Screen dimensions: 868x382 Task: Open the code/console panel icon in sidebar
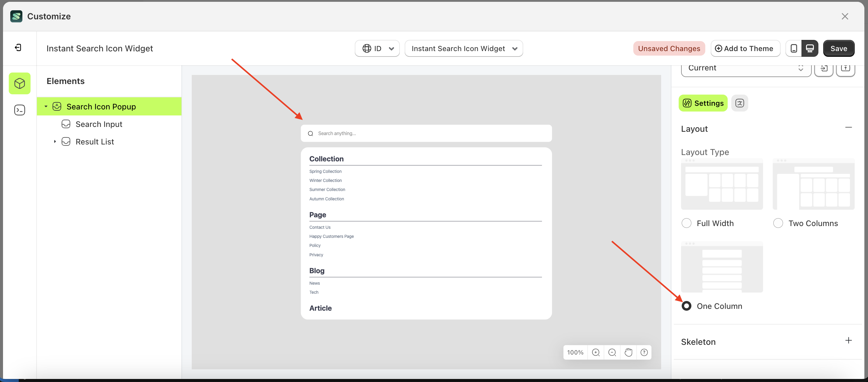tap(19, 110)
